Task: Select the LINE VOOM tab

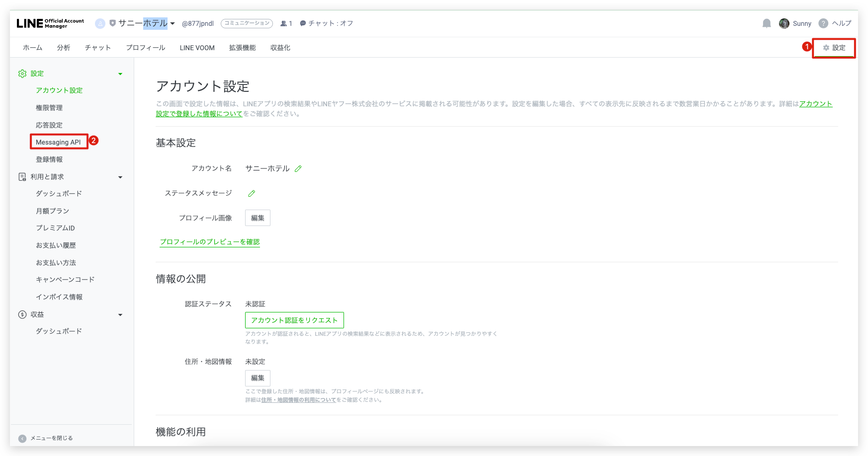Action: (x=197, y=48)
